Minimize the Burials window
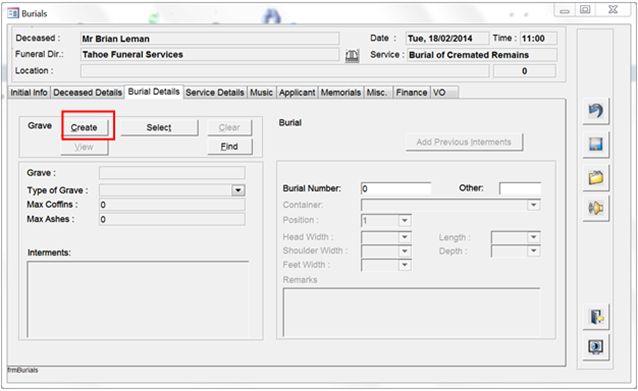The width and height of the screenshot is (638, 391). pos(564,10)
